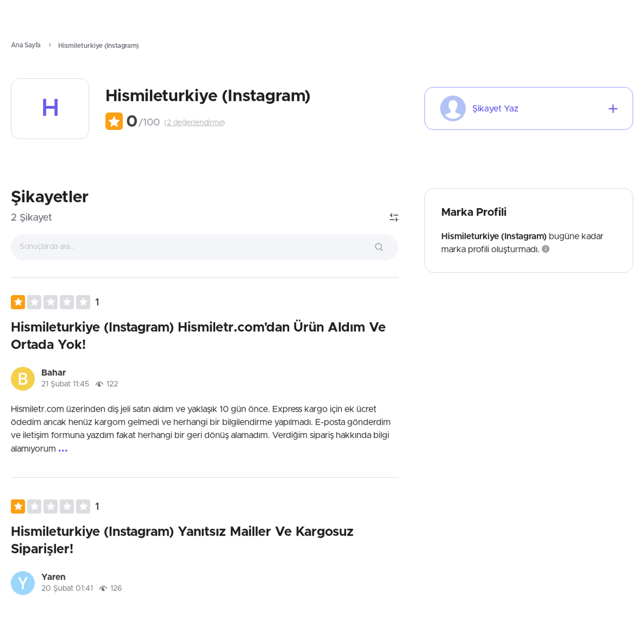Focus the Sonuçlarda ara search field
644x644 pixels.
point(204,247)
